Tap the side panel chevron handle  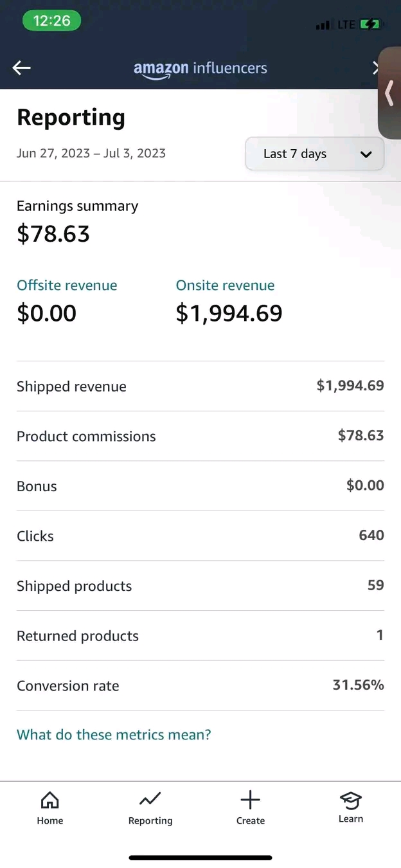click(390, 93)
